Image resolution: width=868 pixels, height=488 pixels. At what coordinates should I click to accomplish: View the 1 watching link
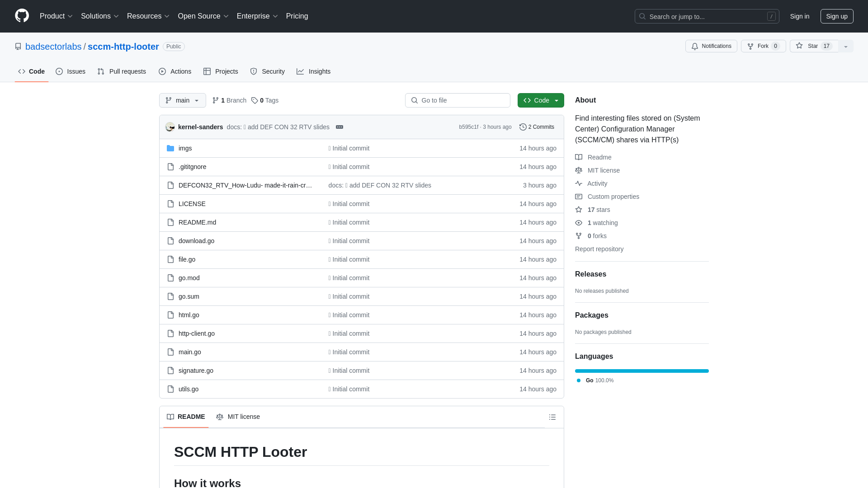click(x=596, y=223)
